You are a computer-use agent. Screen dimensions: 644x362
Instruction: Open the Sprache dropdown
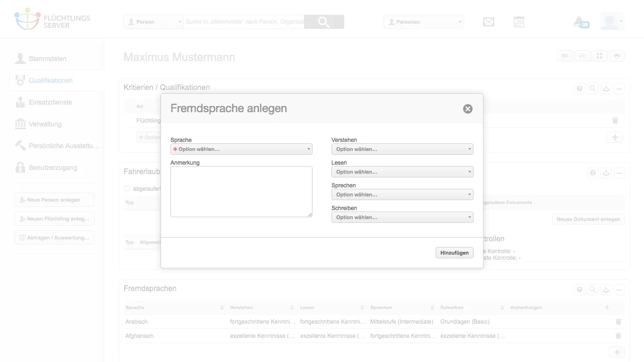241,149
